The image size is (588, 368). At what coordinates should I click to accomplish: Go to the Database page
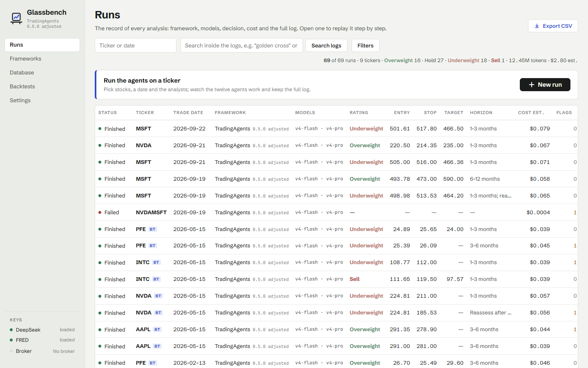(x=42, y=73)
